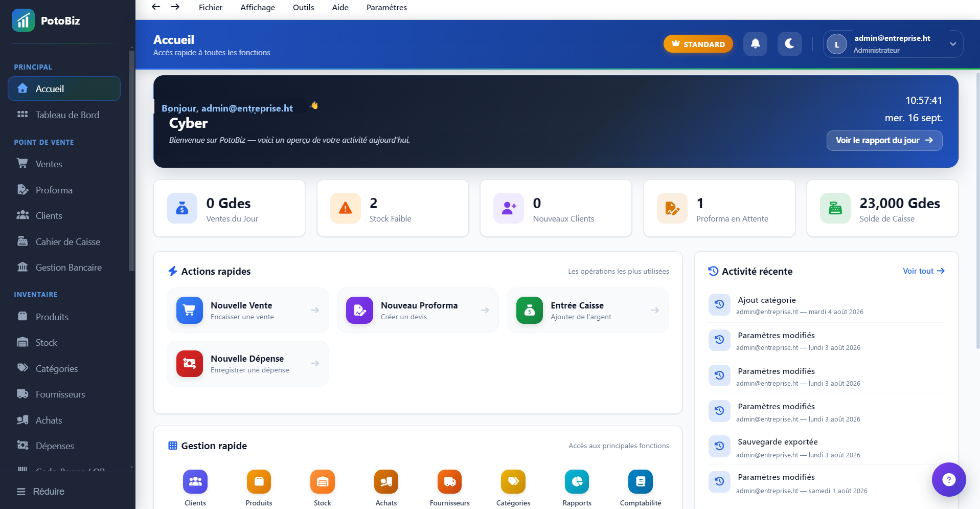
Task: Open Produits icon in Gestion rapide
Action: 259,482
